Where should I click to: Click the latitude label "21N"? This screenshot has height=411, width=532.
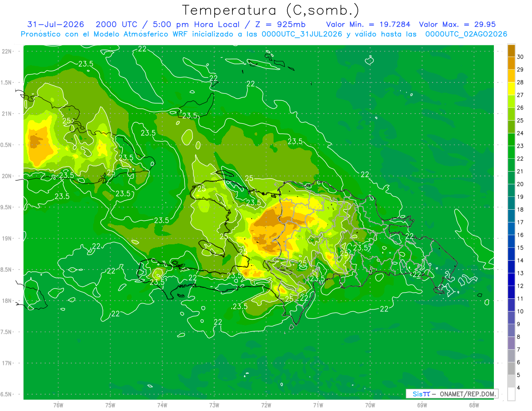[x=7, y=114]
